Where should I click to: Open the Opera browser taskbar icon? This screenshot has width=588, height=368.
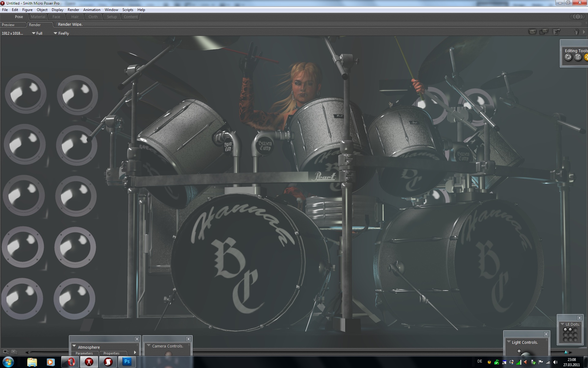click(x=71, y=362)
